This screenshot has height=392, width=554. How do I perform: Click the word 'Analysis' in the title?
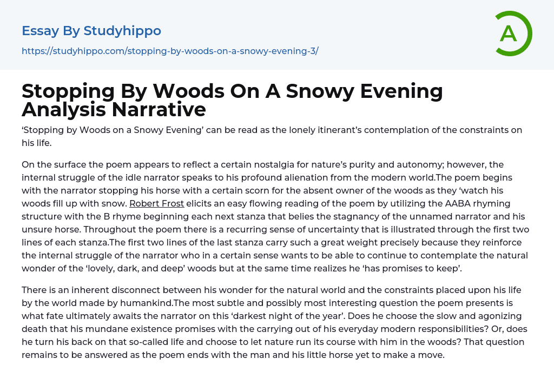(64, 110)
